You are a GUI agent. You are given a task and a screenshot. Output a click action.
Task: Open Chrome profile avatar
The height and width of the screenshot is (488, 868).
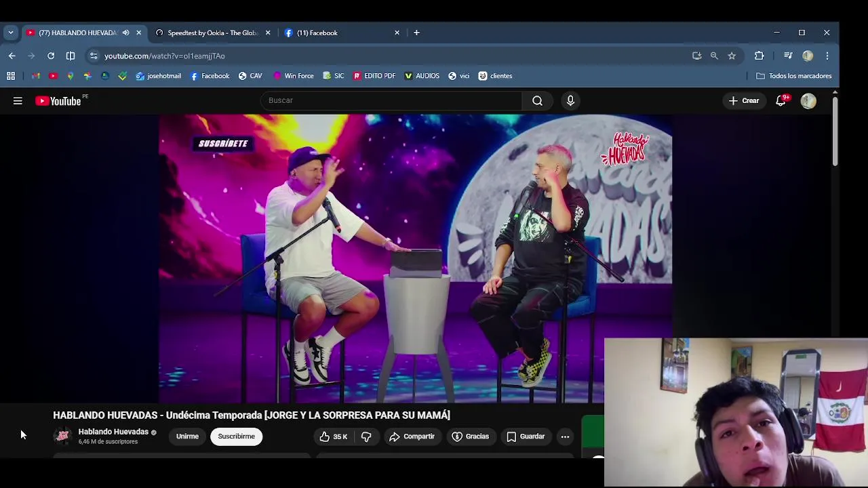point(808,56)
